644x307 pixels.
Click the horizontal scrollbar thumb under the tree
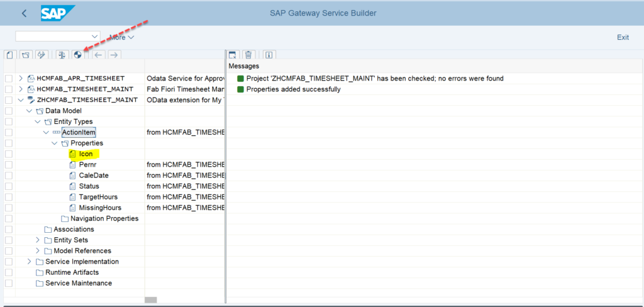(x=151, y=301)
